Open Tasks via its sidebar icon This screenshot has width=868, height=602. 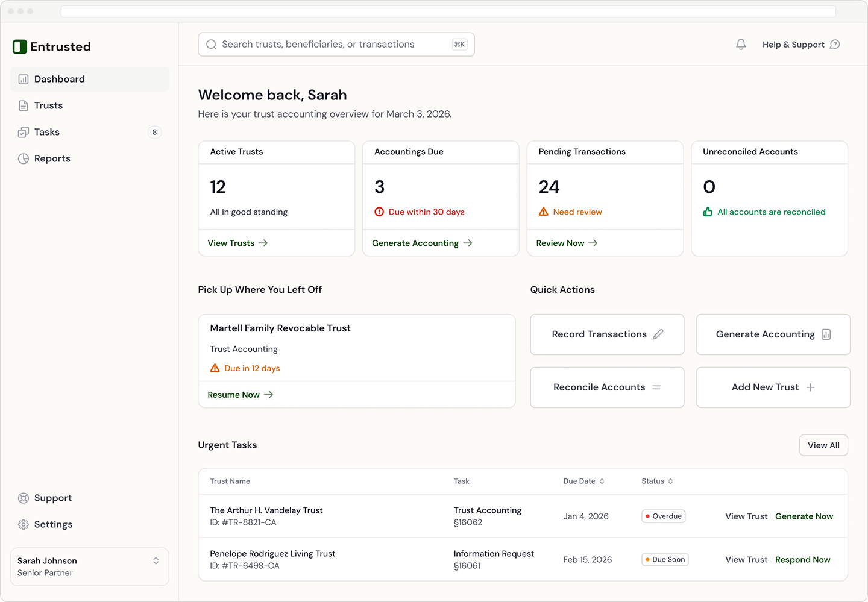click(23, 132)
